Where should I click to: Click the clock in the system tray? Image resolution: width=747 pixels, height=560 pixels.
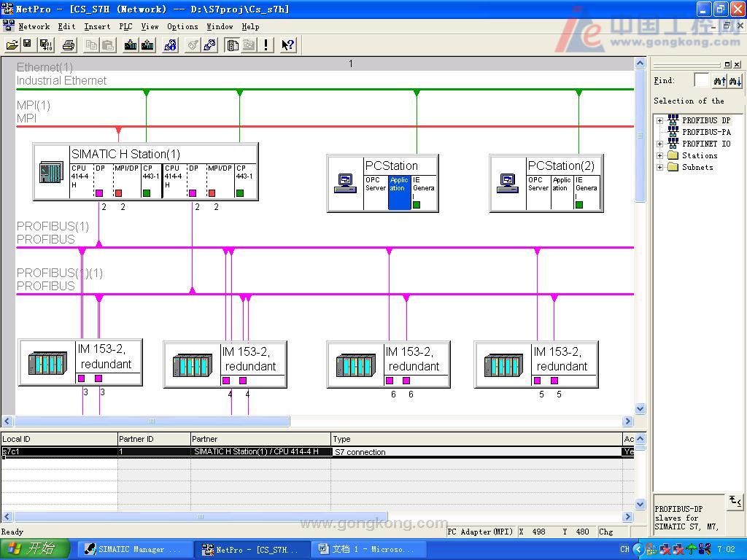(x=726, y=550)
